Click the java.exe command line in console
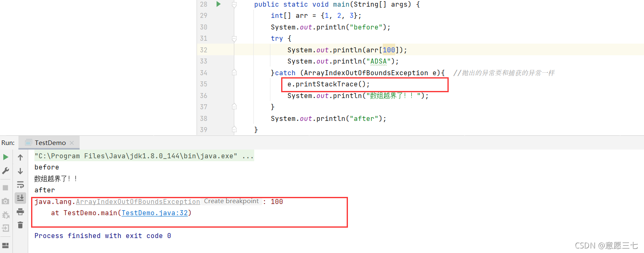644x253 pixels. pyautogui.click(x=144, y=157)
